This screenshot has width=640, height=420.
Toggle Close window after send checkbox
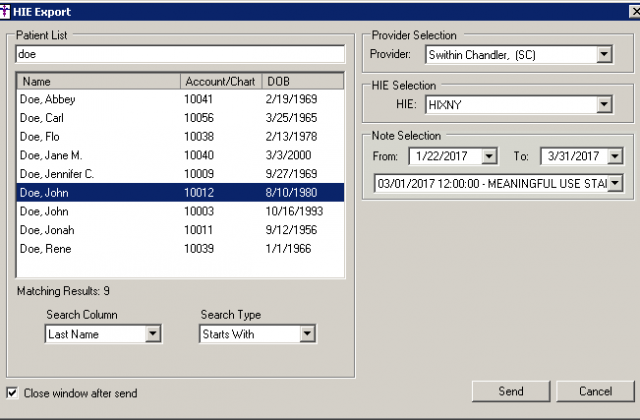tap(12, 393)
